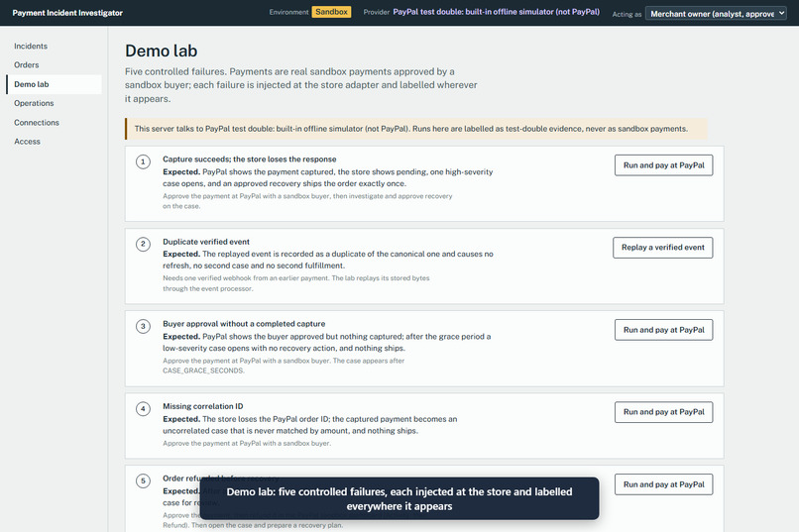The image size is (799, 532).
Task: Click the dark caption overlay about Demo lab
Action: click(x=399, y=498)
